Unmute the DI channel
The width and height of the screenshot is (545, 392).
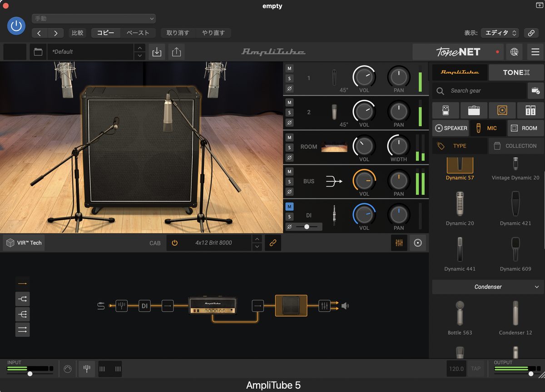(289, 206)
